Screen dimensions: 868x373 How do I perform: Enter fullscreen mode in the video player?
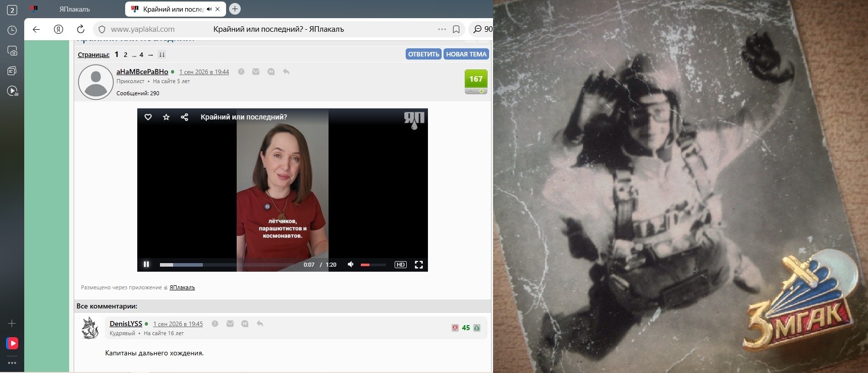click(419, 265)
